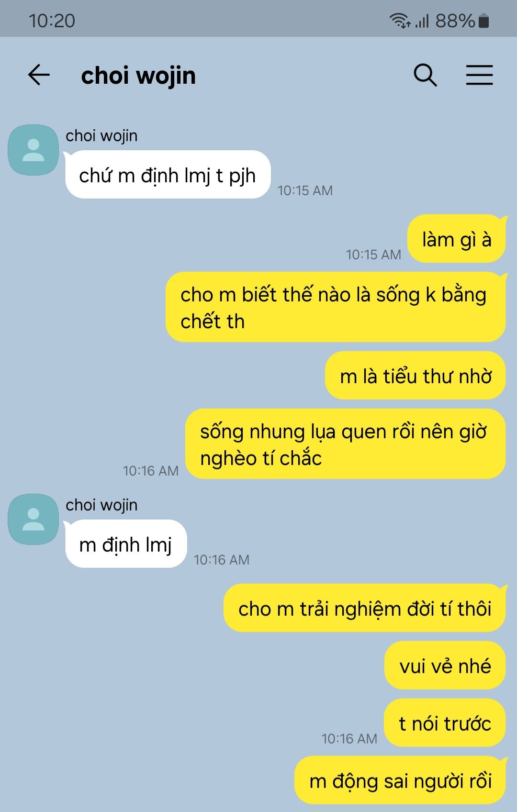517x812 pixels.
Task: Tap the battery icon in status bar
Action: point(483,21)
